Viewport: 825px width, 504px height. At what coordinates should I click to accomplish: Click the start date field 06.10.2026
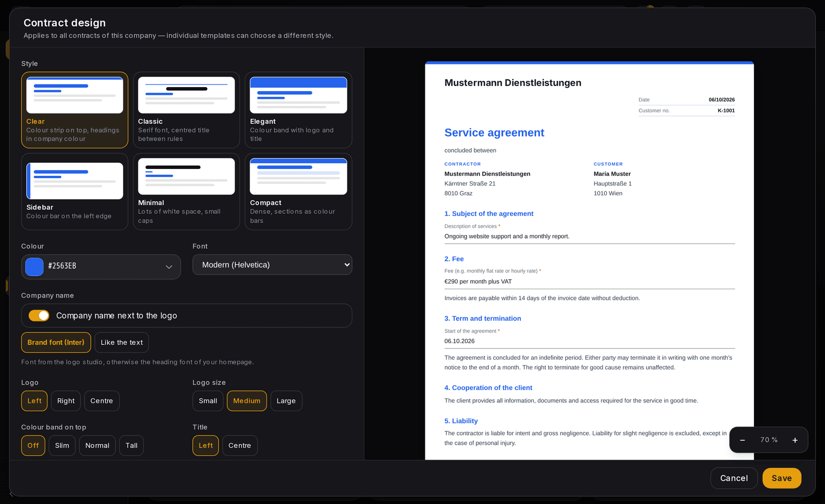(x=589, y=341)
